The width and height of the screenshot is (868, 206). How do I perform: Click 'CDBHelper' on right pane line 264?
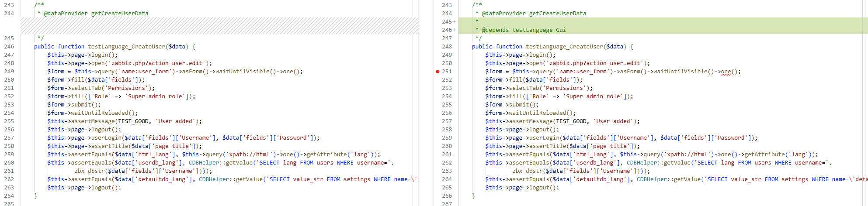click(652, 179)
